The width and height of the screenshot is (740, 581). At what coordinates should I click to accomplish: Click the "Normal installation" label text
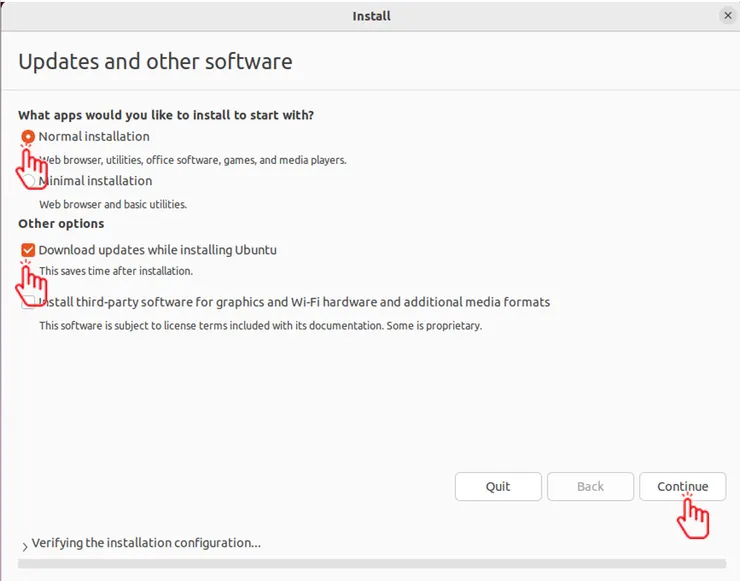[x=94, y=137]
